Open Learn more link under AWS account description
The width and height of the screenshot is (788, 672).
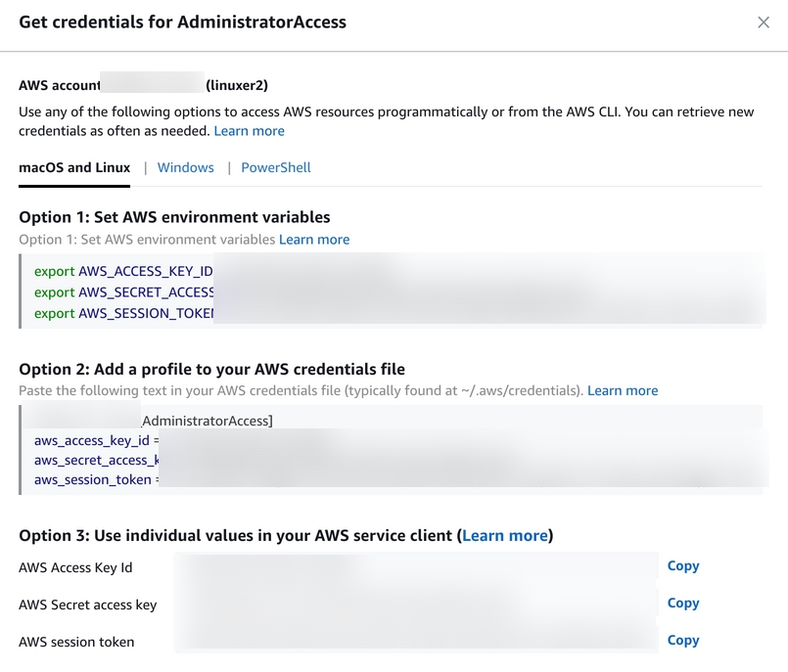pos(249,131)
